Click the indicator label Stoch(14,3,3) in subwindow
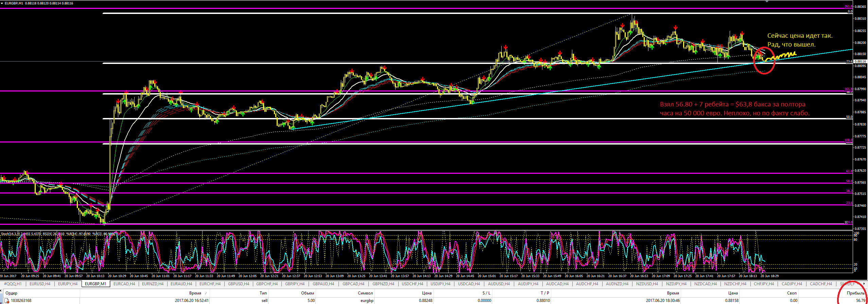Screen dimensions: 868x304 coord(10,234)
